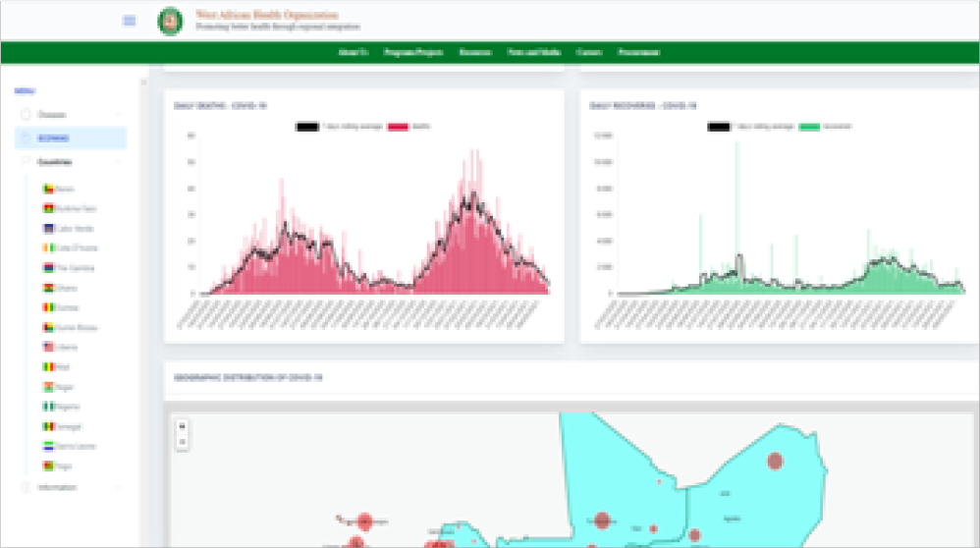
Task: Toggle the green recoveries series in legend
Action: pos(809,127)
